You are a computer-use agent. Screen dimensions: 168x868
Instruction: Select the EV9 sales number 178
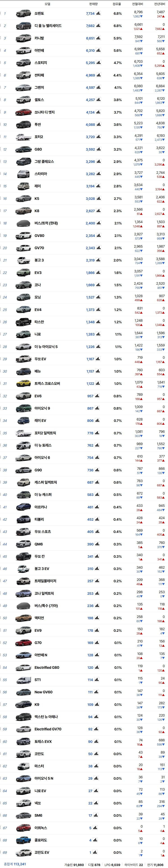[90, 630]
